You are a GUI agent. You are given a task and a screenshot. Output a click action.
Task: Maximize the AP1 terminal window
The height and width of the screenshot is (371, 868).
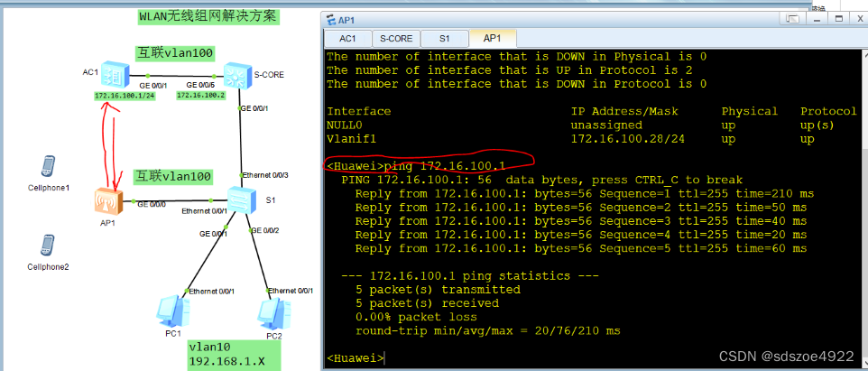(838, 18)
